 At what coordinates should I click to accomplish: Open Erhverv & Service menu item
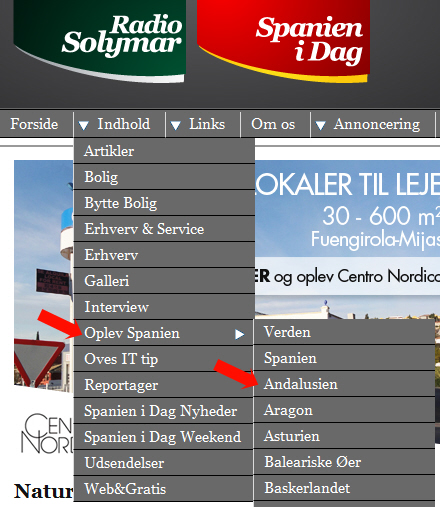tap(164, 229)
